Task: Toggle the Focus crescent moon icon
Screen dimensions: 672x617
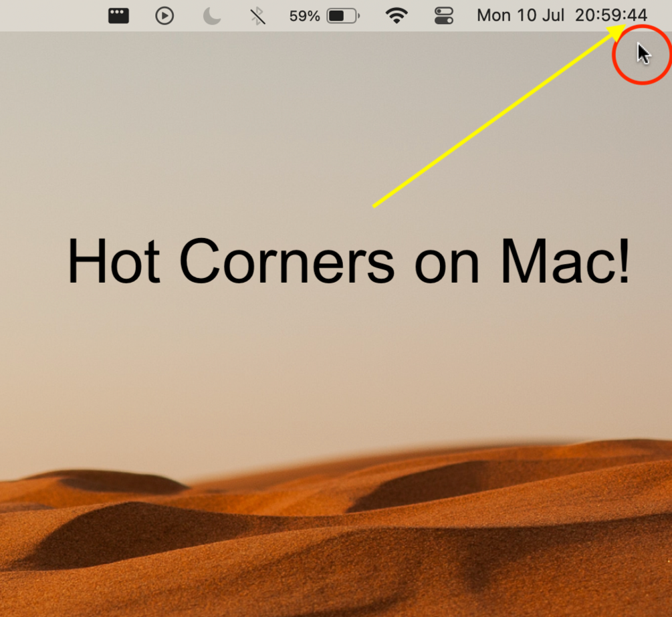Action: pos(212,16)
